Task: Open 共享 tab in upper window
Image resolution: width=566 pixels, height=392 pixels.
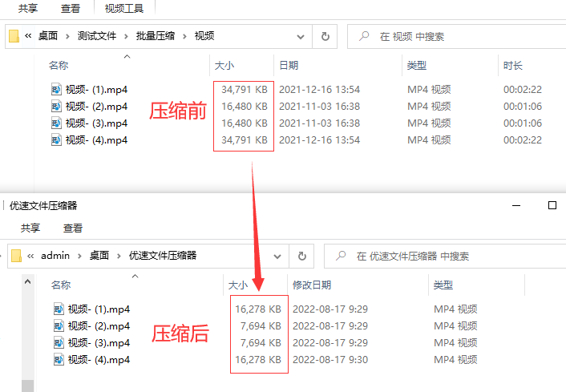Action: (x=28, y=8)
